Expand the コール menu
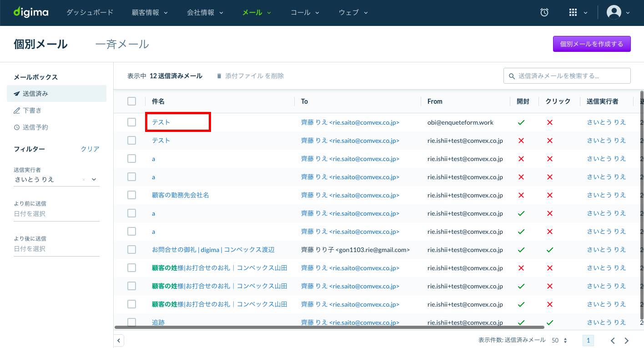The image size is (644, 348). tap(305, 13)
